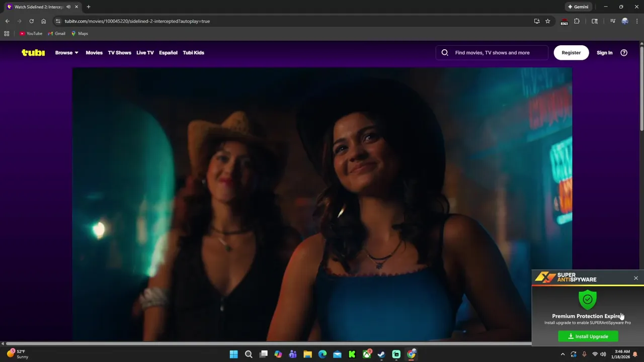This screenshot has width=644, height=362.
Task: Open the Extensions puzzle icon
Action: click(x=577, y=21)
